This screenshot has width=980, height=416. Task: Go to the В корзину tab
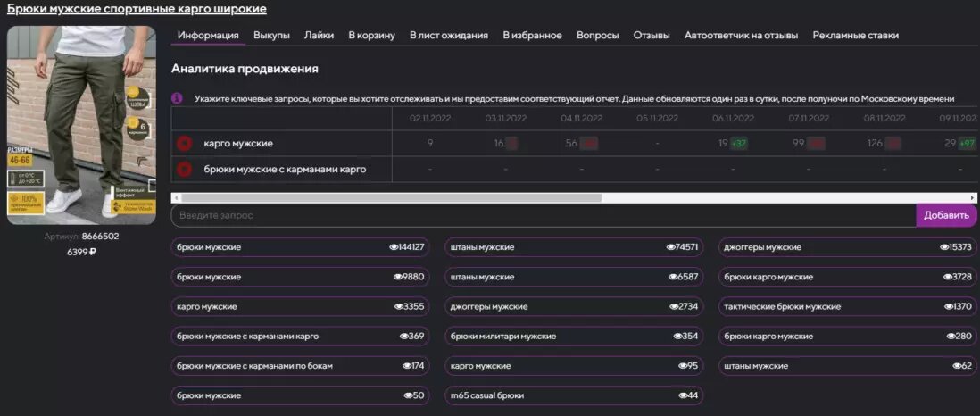[x=372, y=35]
